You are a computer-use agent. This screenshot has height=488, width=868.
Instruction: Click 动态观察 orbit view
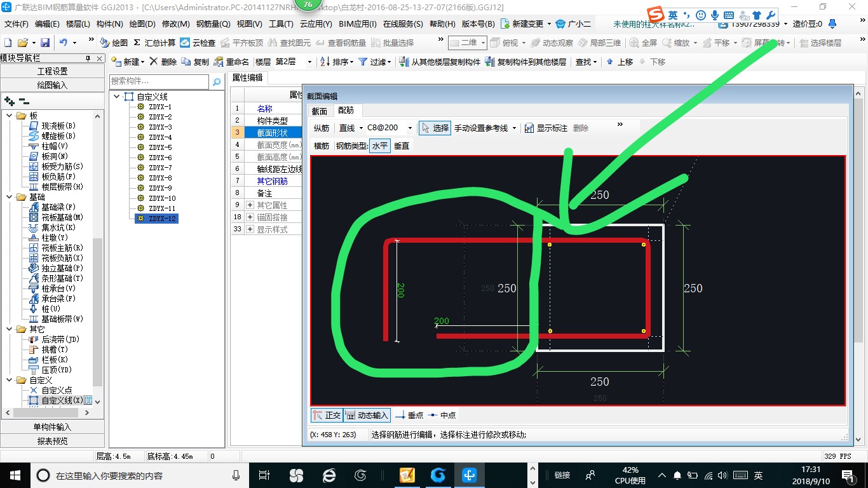click(x=552, y=43)
